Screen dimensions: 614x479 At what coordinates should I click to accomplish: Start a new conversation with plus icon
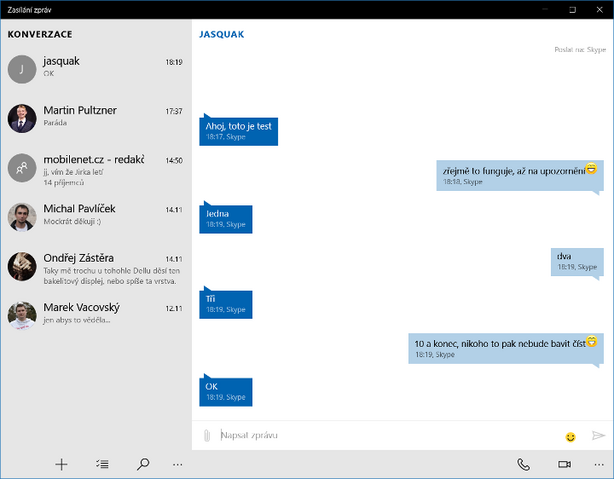point(61,465)
